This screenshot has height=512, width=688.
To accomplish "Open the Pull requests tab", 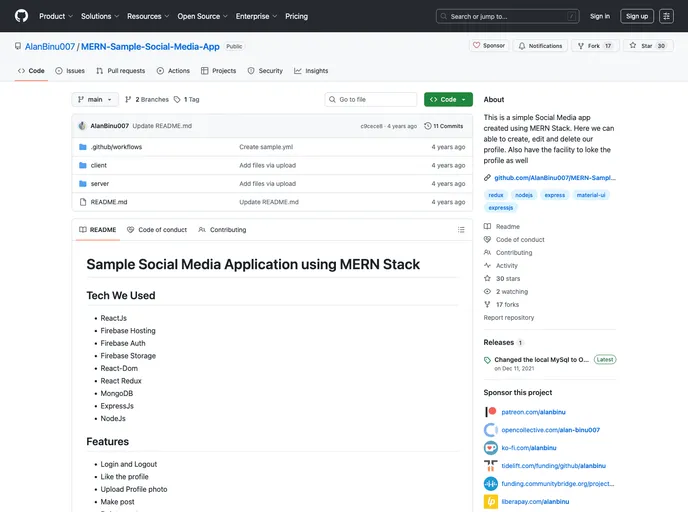I will tap(121, 71).
